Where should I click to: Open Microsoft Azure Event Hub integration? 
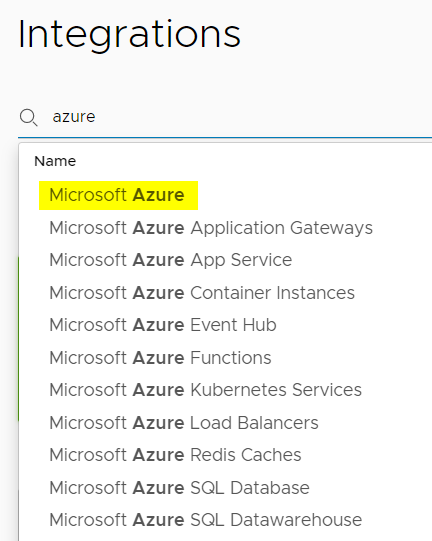(163, 325)
